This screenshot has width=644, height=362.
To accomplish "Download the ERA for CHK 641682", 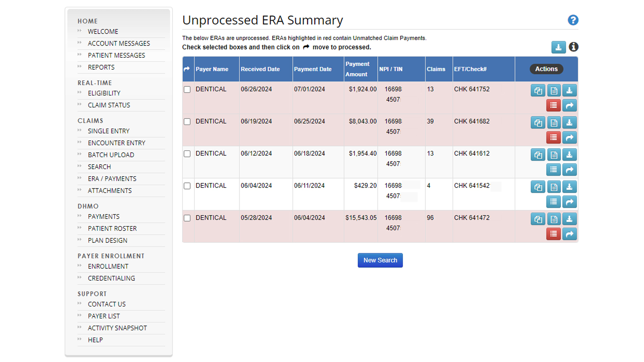I will click(x=569, y=123).
